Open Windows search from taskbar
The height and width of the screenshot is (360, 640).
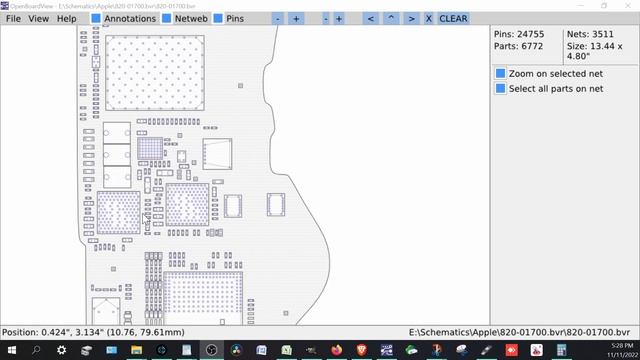click(36, 350)
